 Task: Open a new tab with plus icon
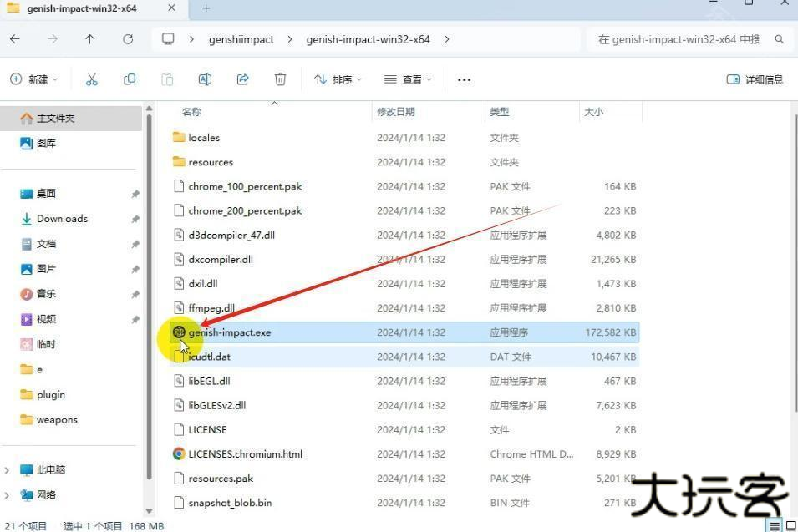pos(206,9)
